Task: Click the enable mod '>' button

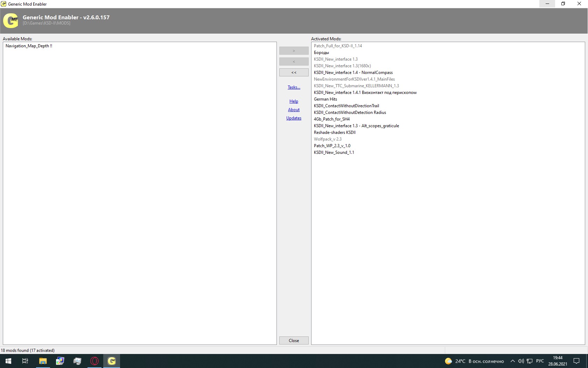Action: [294, 51]
